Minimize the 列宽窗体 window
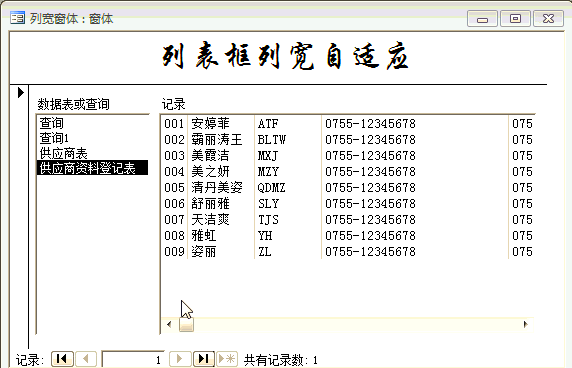572x368 pixels. coord(482,19)
